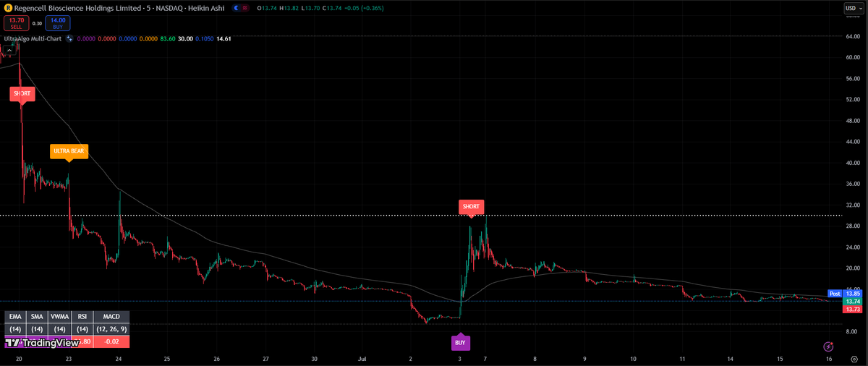
Task: Click the SHORT signal label near July 7
Action: pos(471,207)
